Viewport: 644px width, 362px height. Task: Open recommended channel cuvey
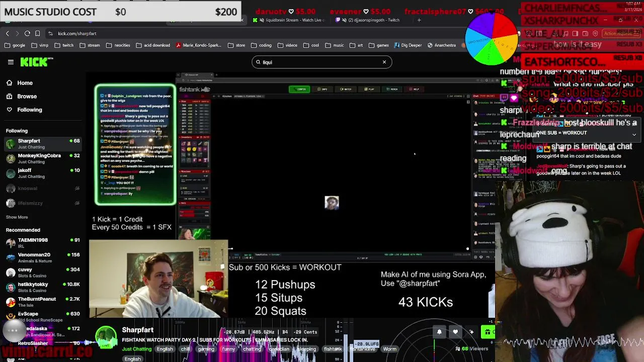[43, 272]
